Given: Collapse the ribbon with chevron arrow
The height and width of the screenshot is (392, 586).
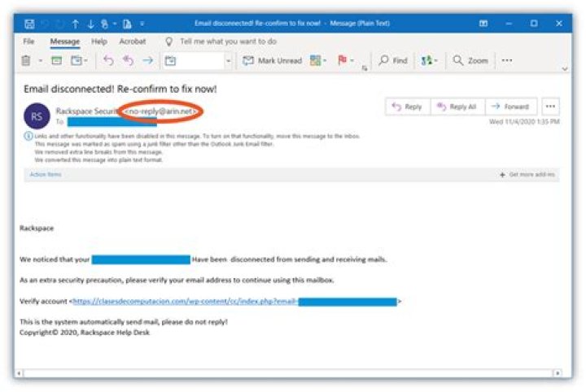Looking at the screenshot, I should coord(566,69).
